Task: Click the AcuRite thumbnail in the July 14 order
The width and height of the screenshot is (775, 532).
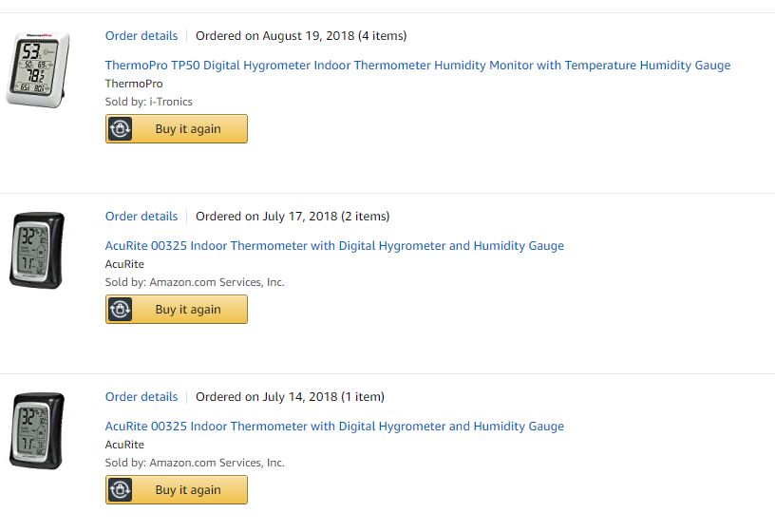Action: 38,430
